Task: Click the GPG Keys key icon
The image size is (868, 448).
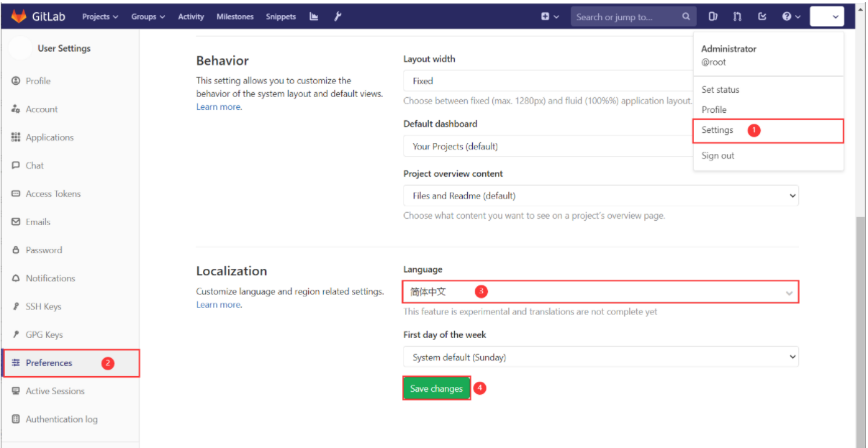Action: tap(16, 334)
